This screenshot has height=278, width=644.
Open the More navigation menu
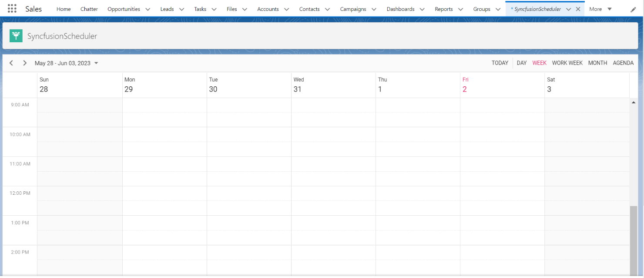pos(600,9)
